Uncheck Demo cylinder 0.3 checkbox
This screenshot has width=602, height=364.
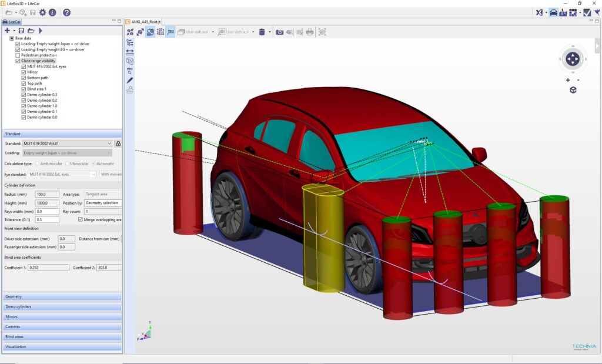[x=24, y=95]
